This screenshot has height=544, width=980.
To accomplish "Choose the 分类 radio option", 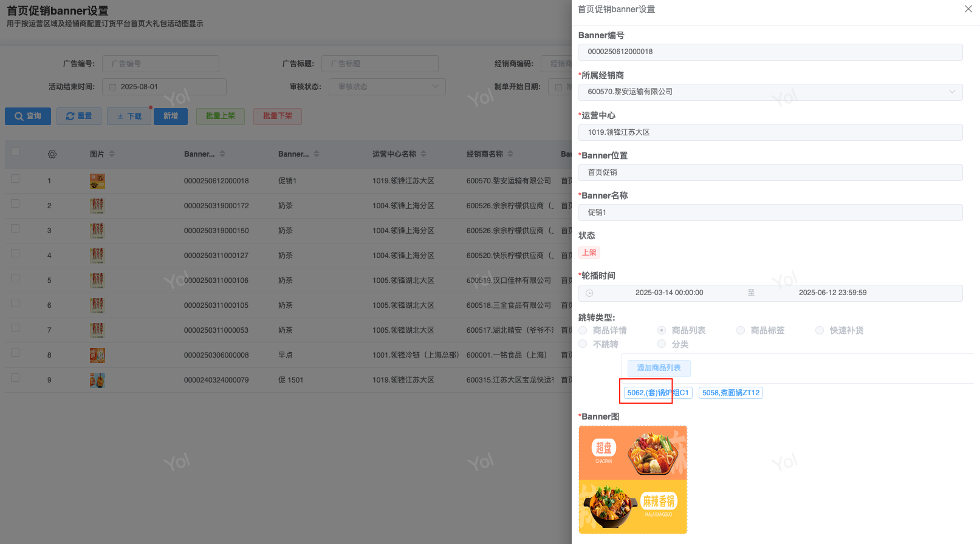I will point(662,344).
